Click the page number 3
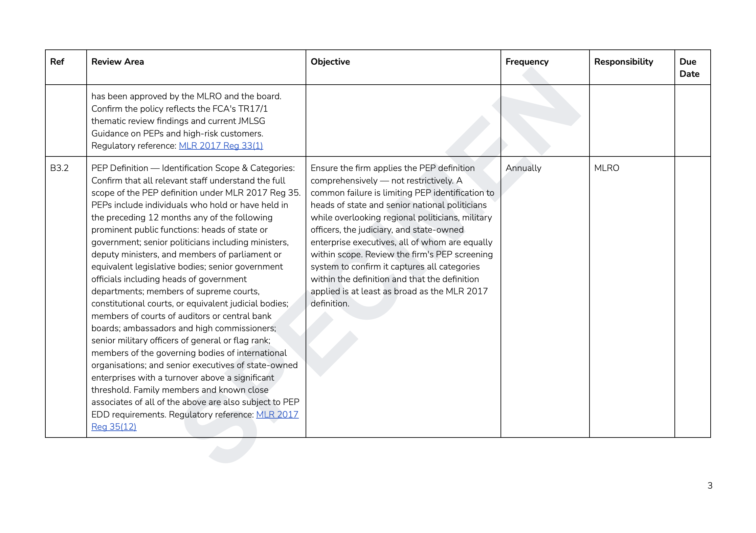Screen dimensions: 756x533 (710, 486)
